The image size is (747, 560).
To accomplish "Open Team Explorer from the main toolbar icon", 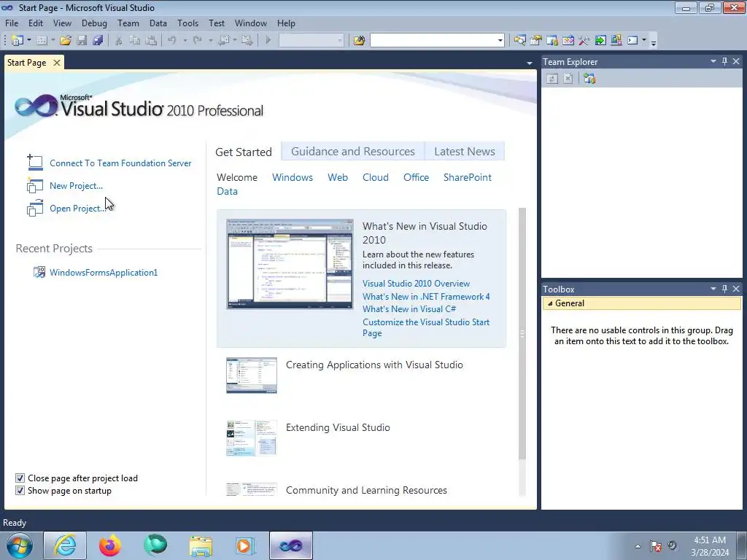I will (x=552, y=41).
